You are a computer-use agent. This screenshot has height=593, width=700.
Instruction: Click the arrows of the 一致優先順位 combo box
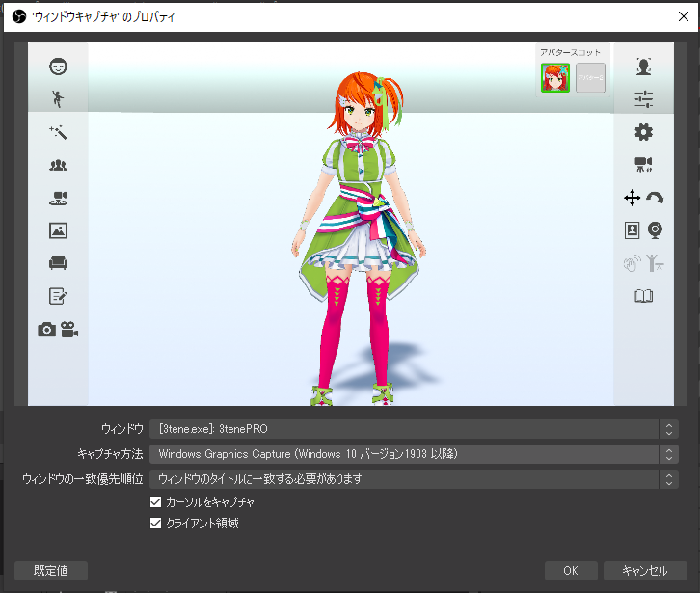click(669, 479)
